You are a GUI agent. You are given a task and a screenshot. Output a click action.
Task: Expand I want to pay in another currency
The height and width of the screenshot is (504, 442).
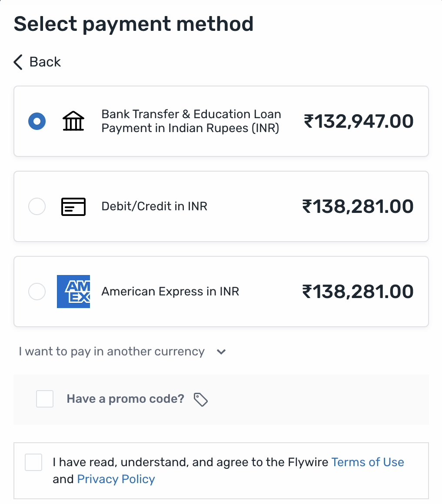click(111, 351)
